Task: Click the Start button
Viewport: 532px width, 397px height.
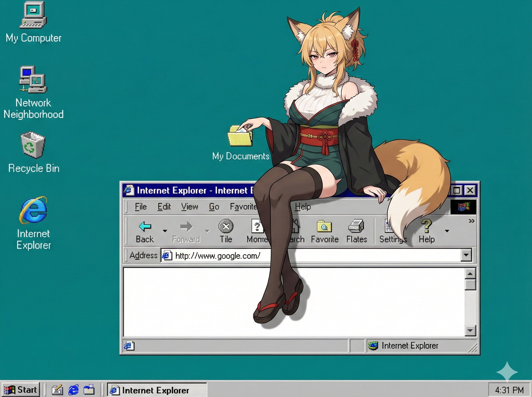Action: coord(20,389)
